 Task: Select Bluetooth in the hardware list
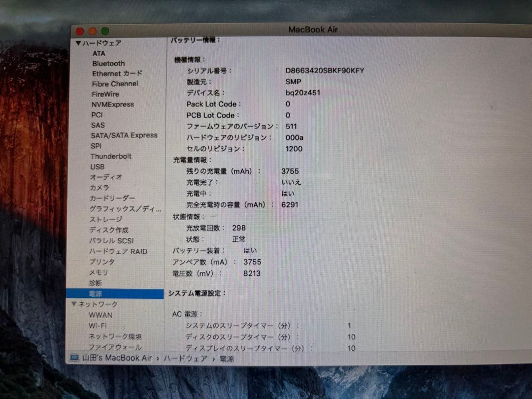point(108,63)
